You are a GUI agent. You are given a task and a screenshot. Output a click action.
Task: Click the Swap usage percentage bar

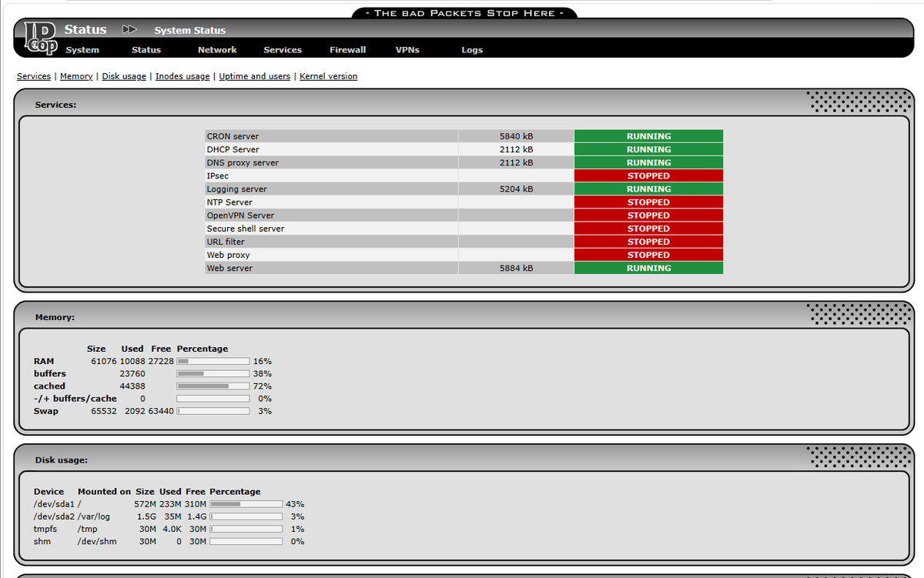coord(213,411)
